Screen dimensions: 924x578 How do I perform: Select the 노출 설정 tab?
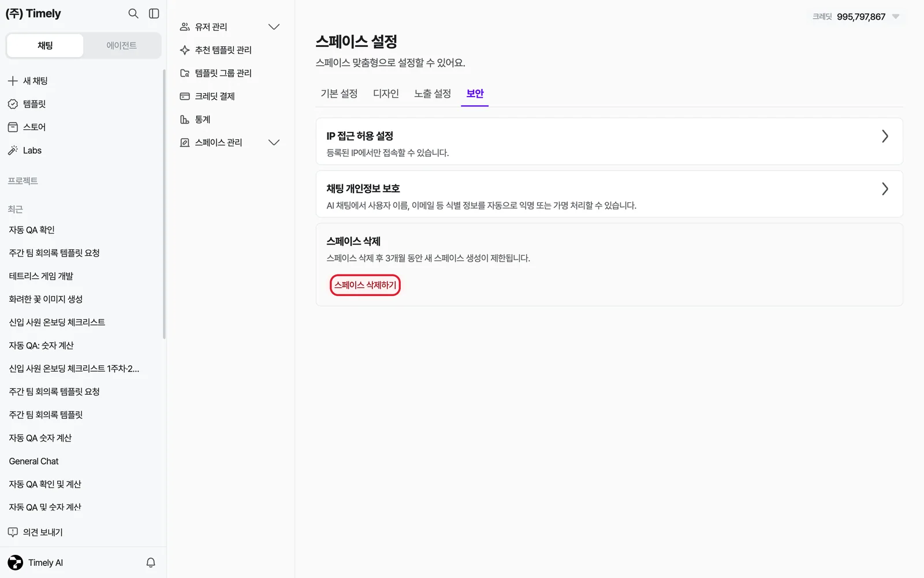(433, 94)
